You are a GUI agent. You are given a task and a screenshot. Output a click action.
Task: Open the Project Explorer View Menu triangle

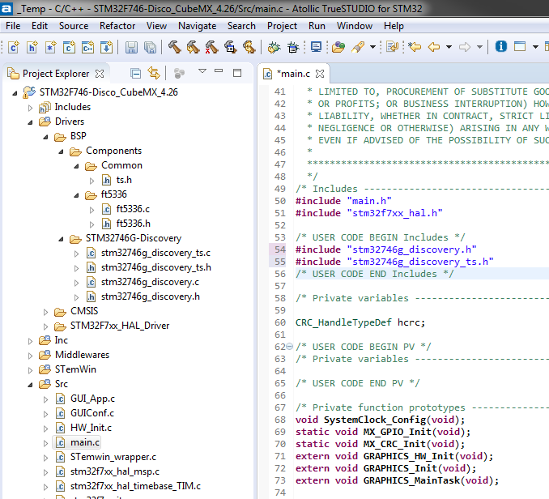pyautogui.click(x=202, y=71)
